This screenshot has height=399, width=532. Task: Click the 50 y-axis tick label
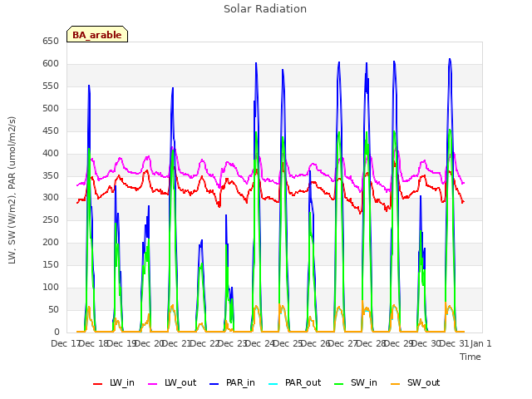point(53,309)
